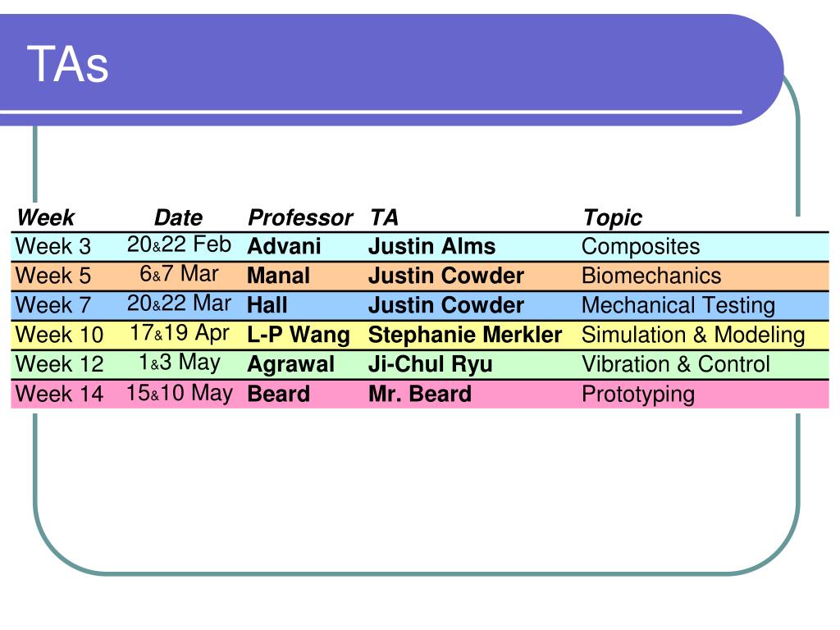Click the Professor column header

(300, 217)
